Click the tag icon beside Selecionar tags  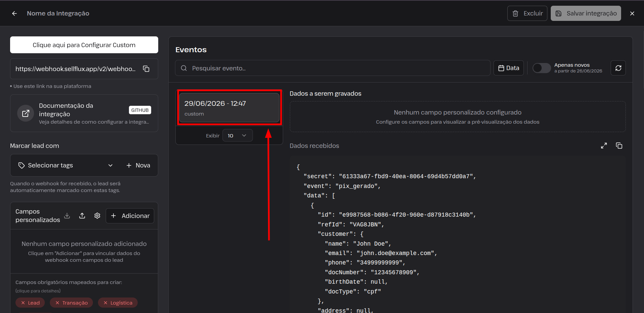(22, 165)
